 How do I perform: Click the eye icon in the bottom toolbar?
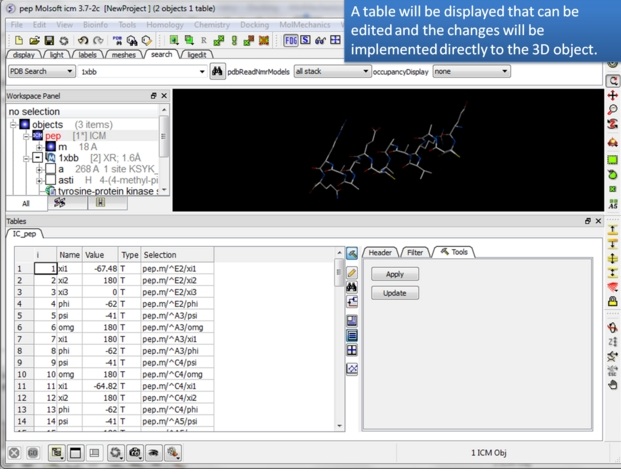pyautogui.click(x=154, y=453)
